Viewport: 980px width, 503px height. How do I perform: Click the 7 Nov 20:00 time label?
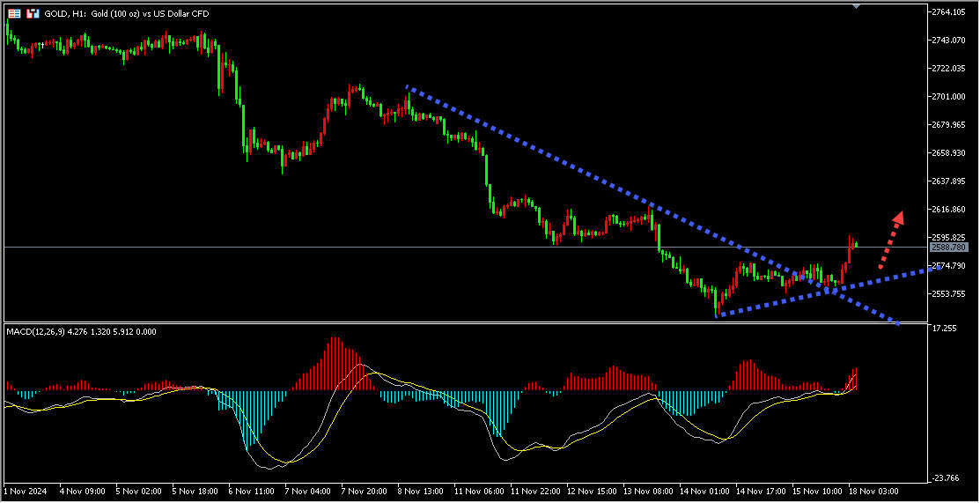pyautogui.click(x=362, y=490)
